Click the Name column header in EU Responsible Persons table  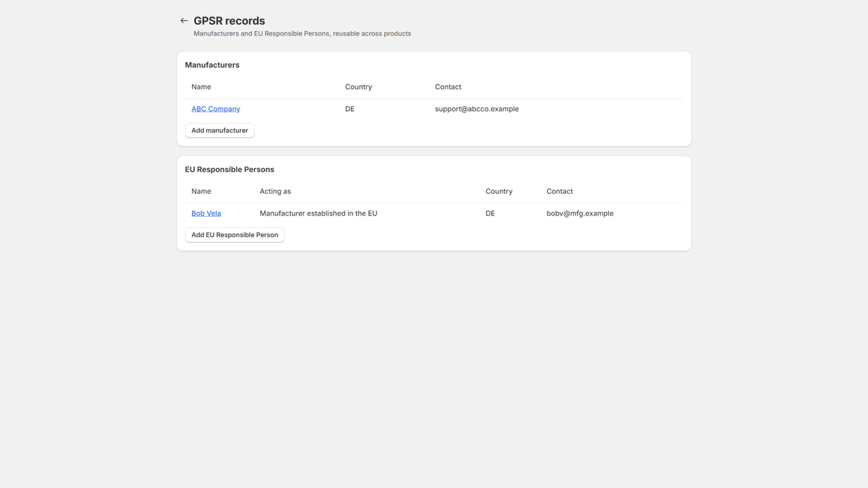[x=201, y=191]
